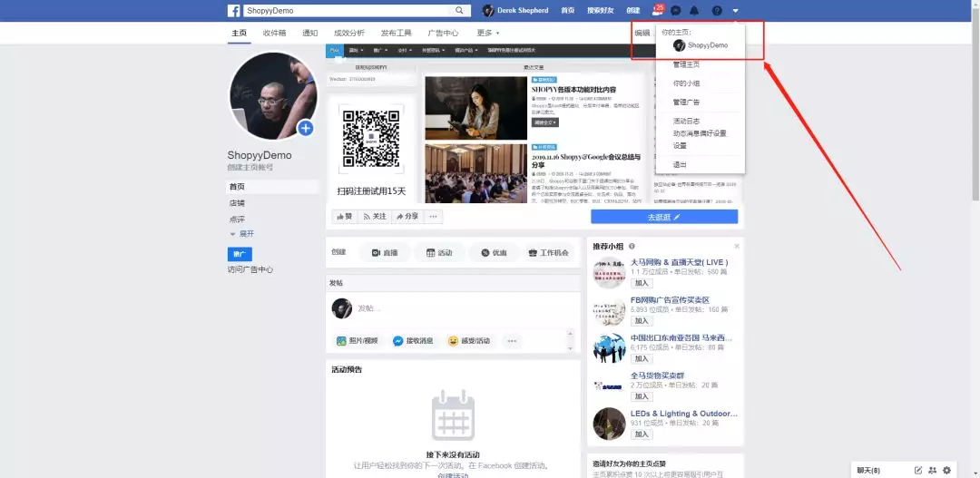Open the help question mark icon
Viewport: 980px width, 478px height.
click(x=717, y=11)
